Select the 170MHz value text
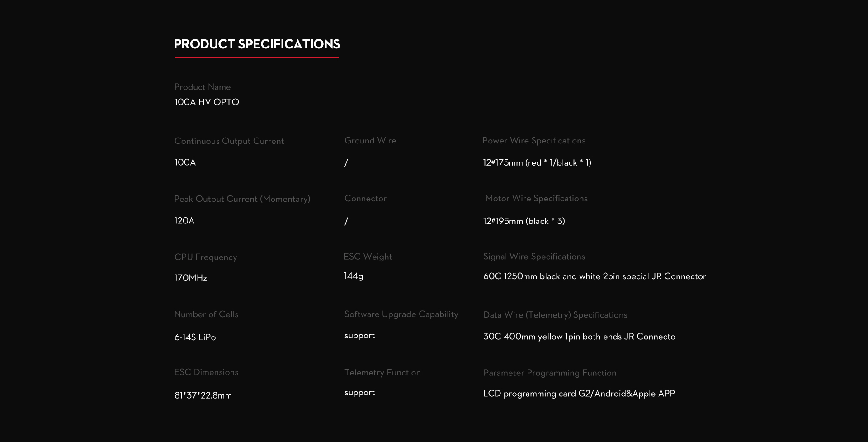The image size is (868, 442). pos(190,278)
